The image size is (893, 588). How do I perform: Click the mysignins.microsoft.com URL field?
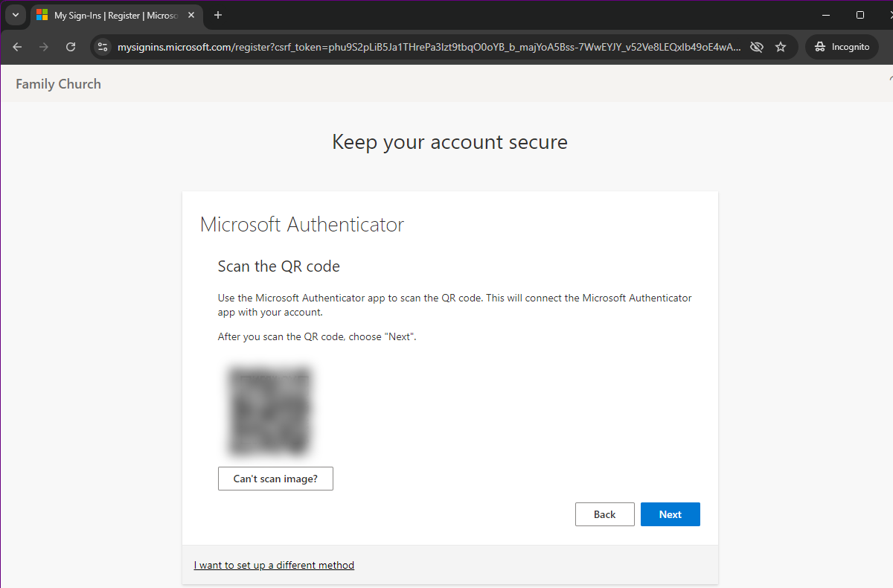tap(429, 47)
